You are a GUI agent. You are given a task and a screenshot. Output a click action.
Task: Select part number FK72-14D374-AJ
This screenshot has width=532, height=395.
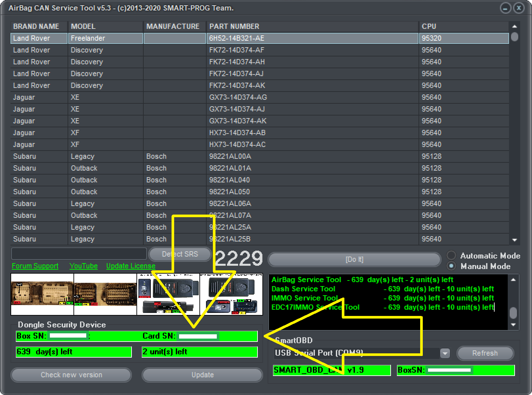(x=236, y=73)
